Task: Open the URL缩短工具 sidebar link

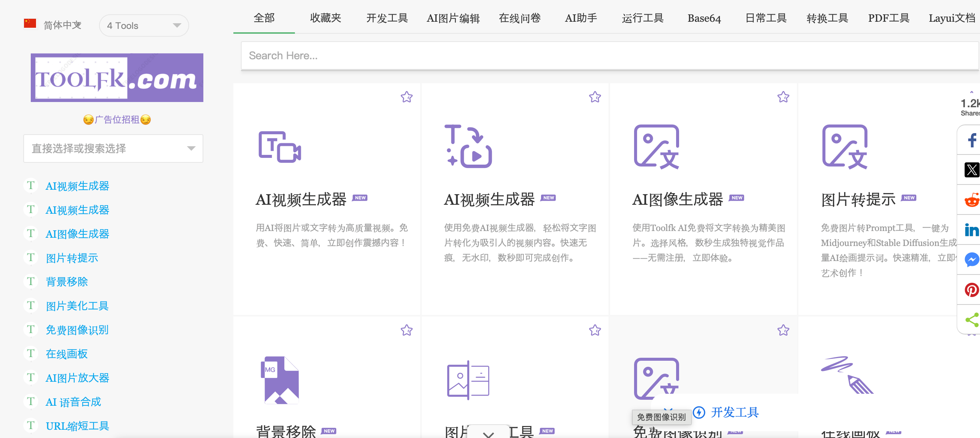Action: coord(77,426)
